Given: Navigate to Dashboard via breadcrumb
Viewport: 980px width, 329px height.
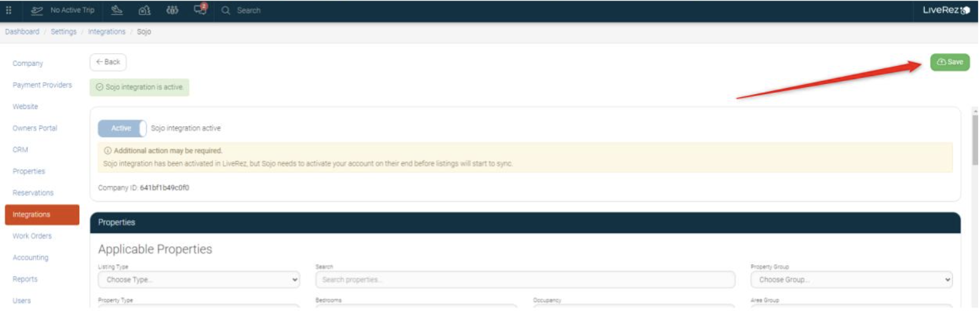Looking at the screenshot, I should [22, 31].
